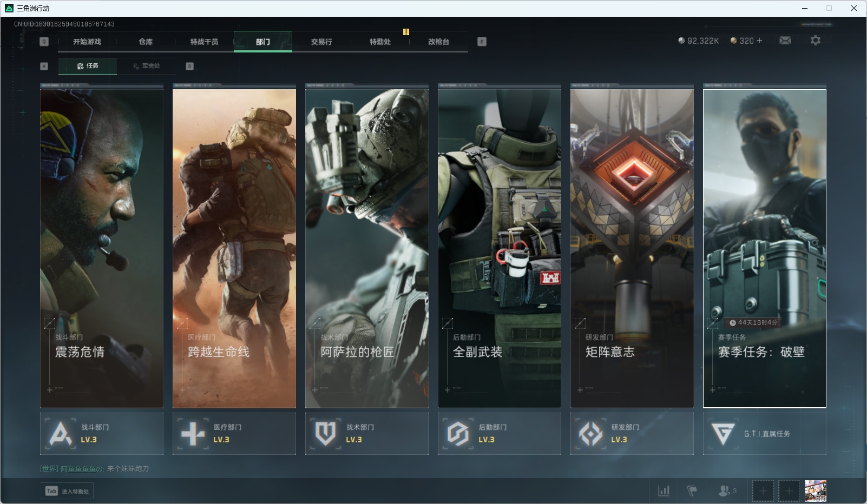Click the D key hint icon

(189, 66)
